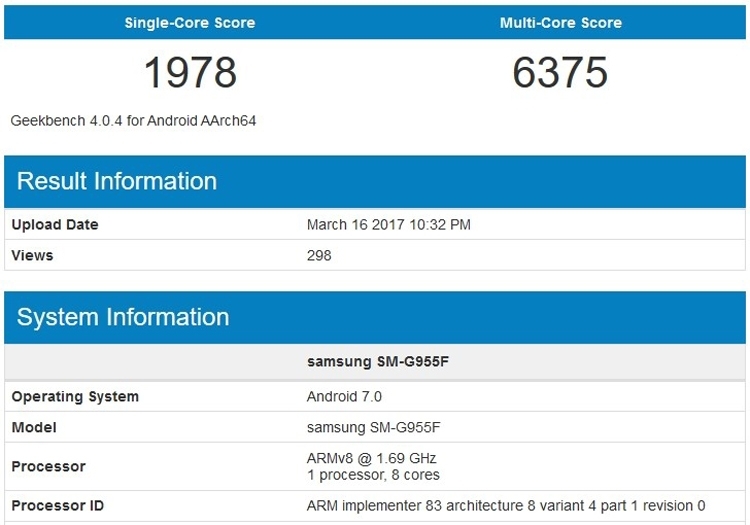This screenshot has width=750, height=525.
Task: Select the views count 298
Action: [319, 255]
